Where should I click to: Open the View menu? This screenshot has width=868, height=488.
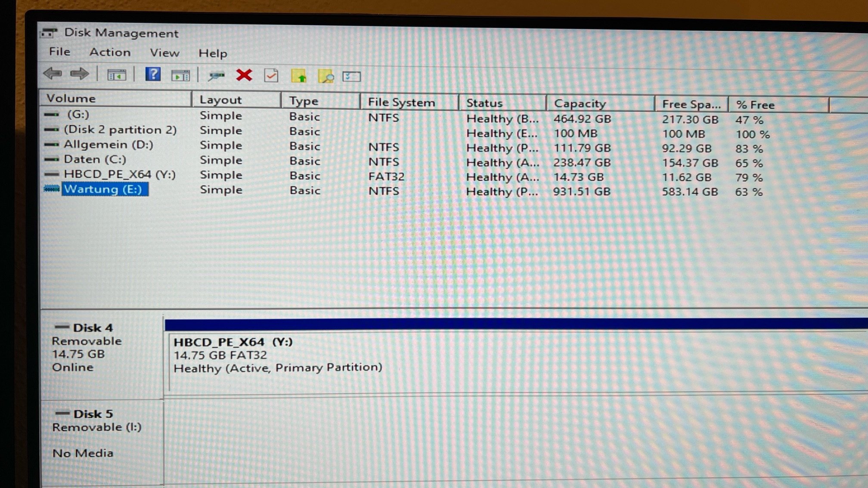click(x=164, y=53)
